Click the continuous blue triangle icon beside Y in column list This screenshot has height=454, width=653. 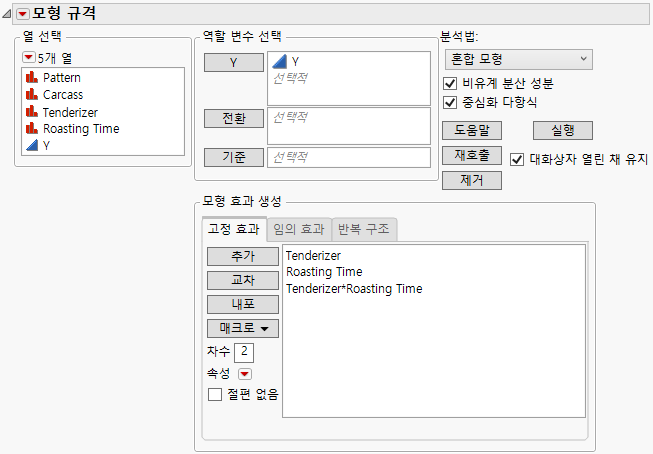(x=32, y=145)
